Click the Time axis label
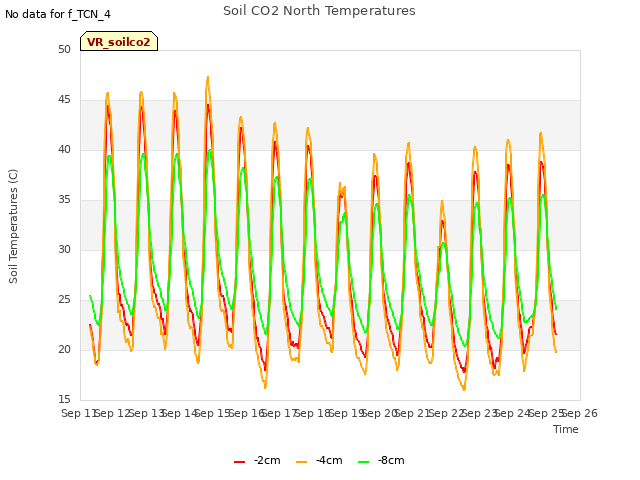Viewport: 640px width, 480px height. coord(566,429)
